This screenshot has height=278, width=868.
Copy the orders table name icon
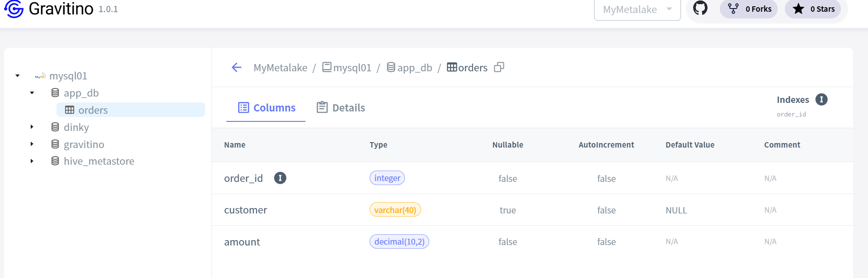tap(499, 67)
